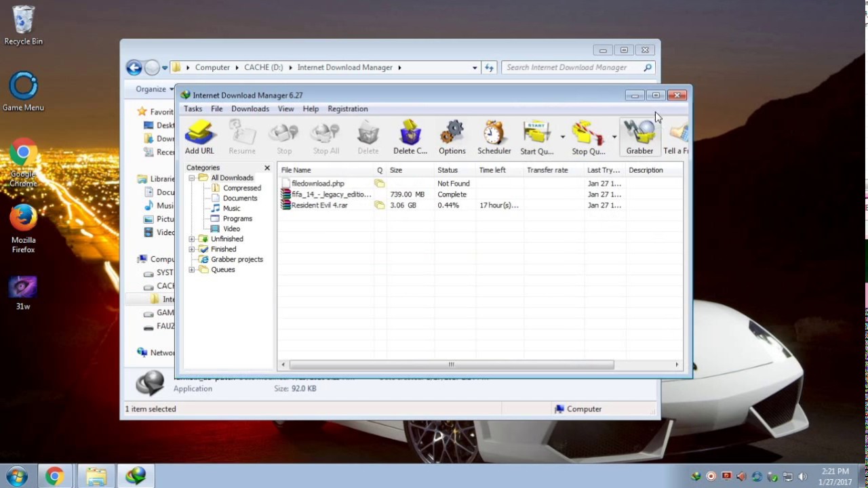Screen dimensions: 868x488
Task: Select the Video category
Action: click(x=231, y=228)
